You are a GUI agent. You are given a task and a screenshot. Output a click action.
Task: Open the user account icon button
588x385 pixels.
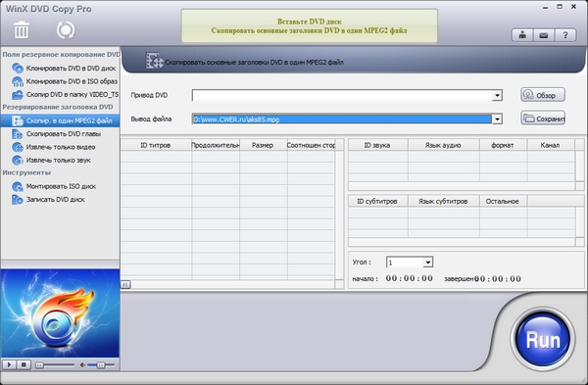[522, 35]
